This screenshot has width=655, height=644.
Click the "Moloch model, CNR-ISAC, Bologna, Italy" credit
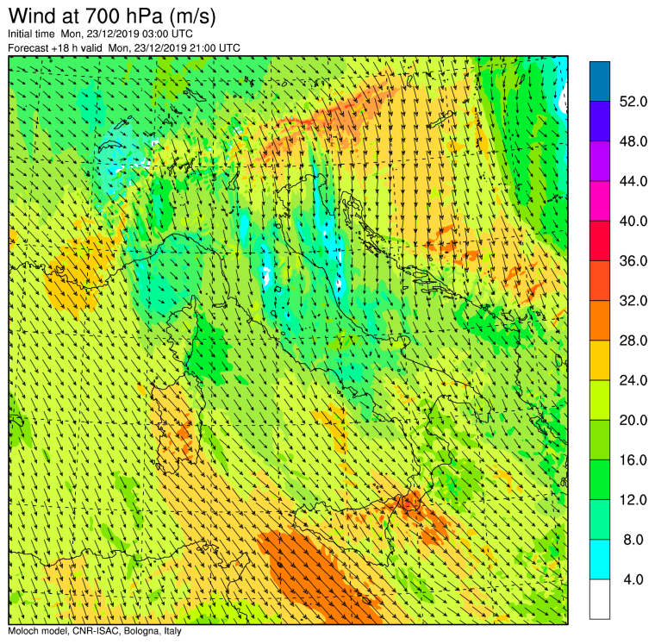(95, 631)
